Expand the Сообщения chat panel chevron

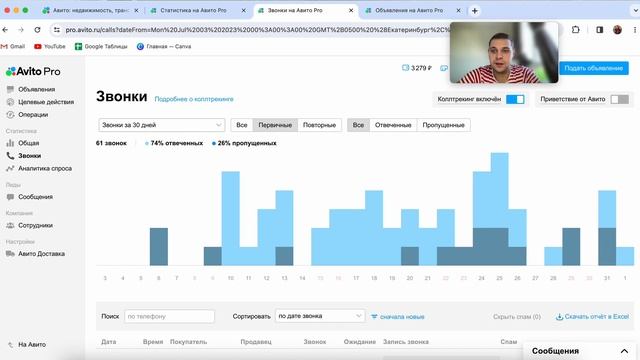click(x=624, y=351)
